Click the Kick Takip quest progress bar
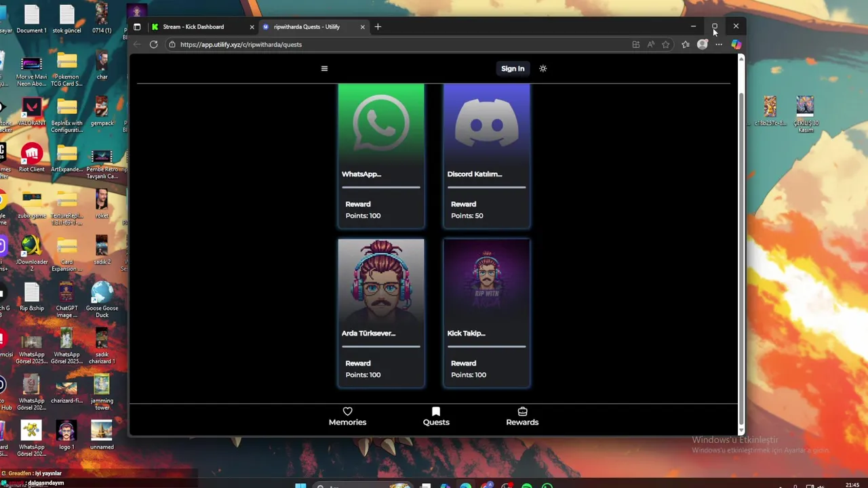This screenshot has height=488, width=868. point(486,346)
